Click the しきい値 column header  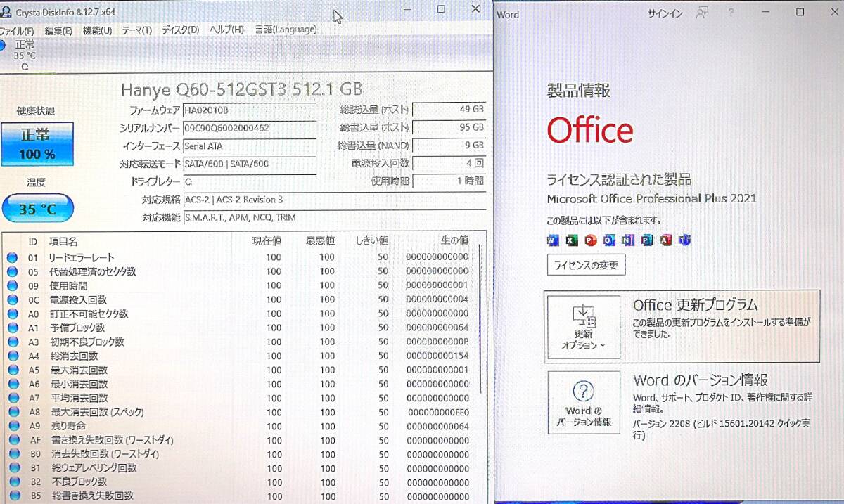point(372,241)
